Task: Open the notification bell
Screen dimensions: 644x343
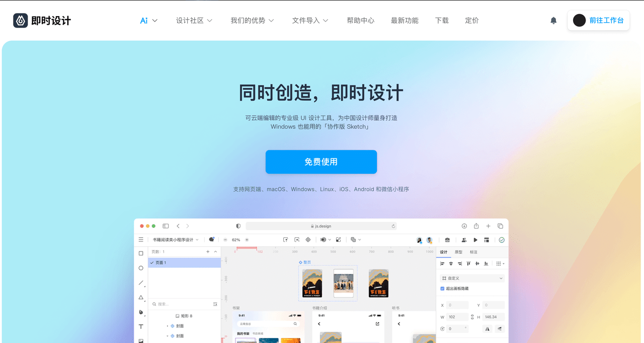Action: point(553,20)
